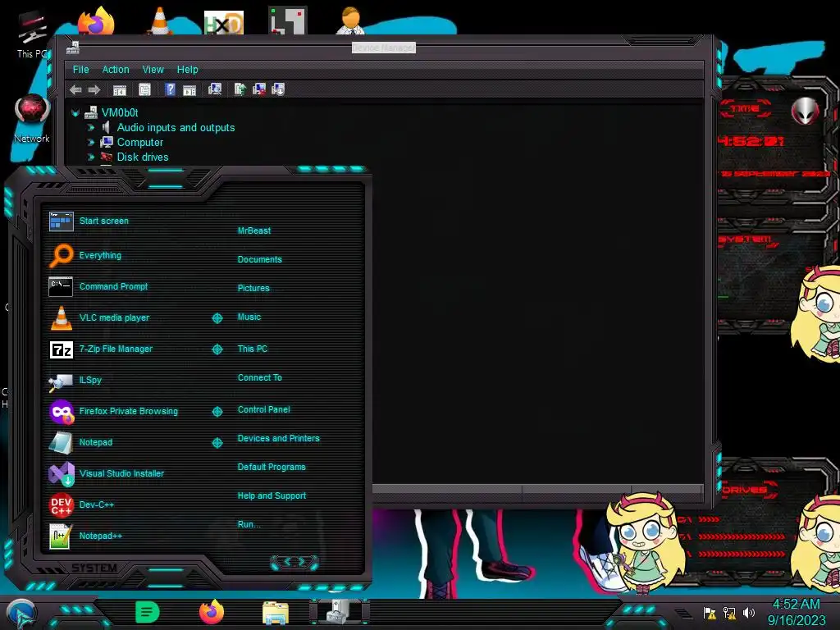
Task: Open Music from the start menu
Action: 249,317
